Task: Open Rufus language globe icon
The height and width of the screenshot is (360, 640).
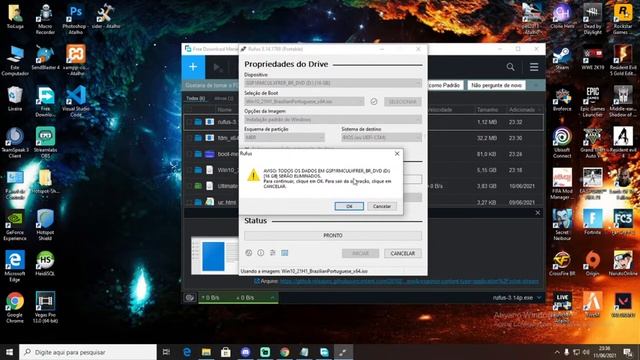Action: (x=249, y=253)
